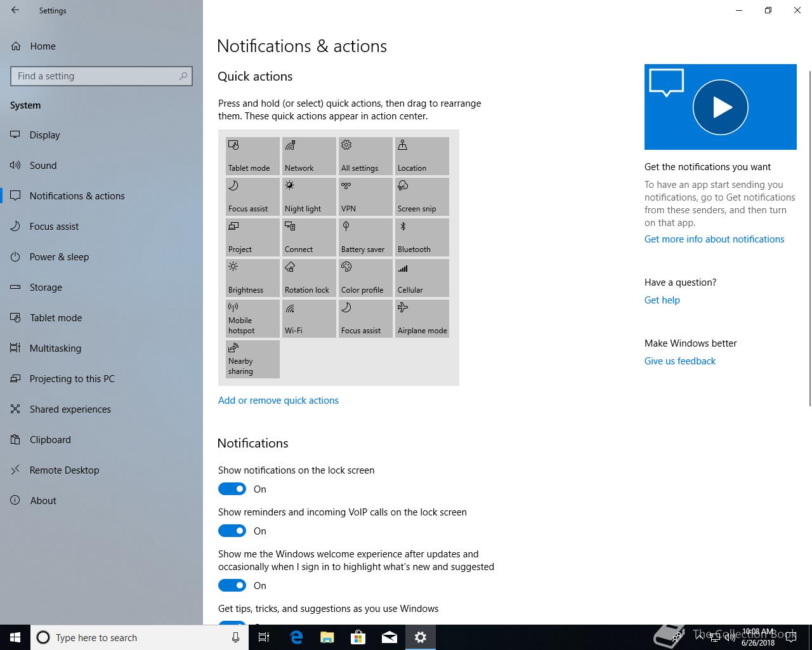Go back using the Settings back arrow
The width and height of the screenshot is (812, 650).
(x=15, y=10)
